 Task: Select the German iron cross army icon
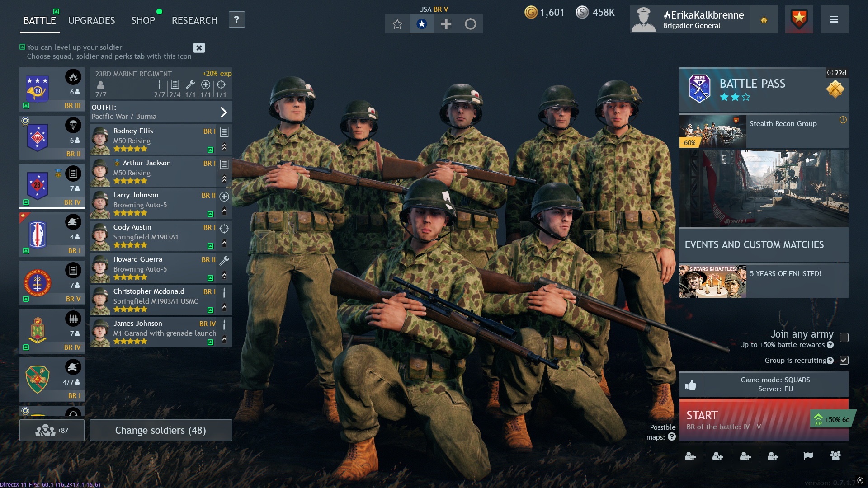[x=446, y=24]
